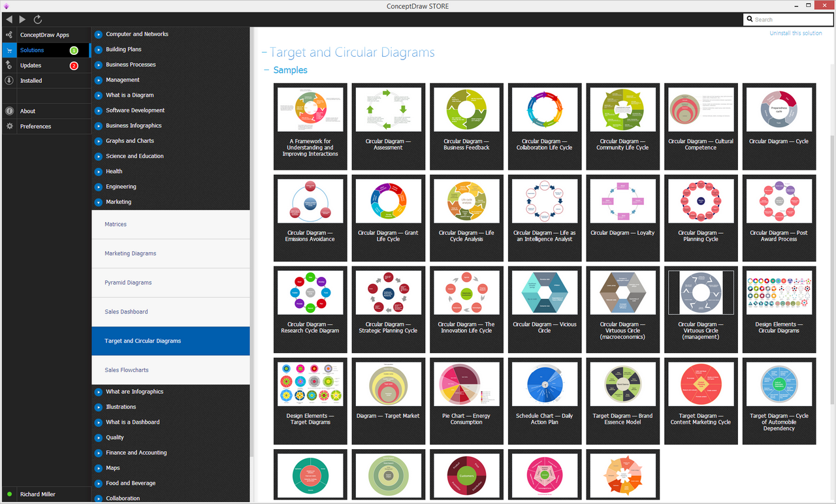The image size is (836, 504).
Task: Go back with the left arrow button
Action: coord(9,20)
